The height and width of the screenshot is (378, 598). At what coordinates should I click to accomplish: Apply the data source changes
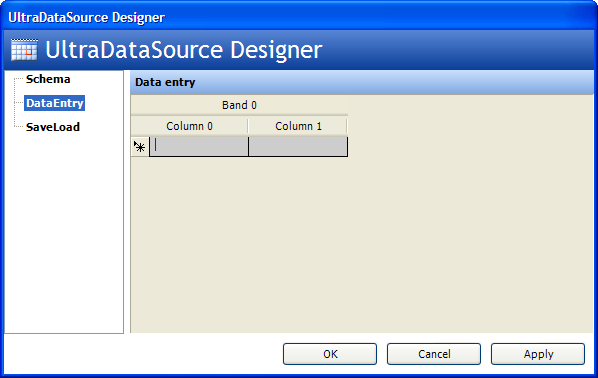tap(538, 354)
